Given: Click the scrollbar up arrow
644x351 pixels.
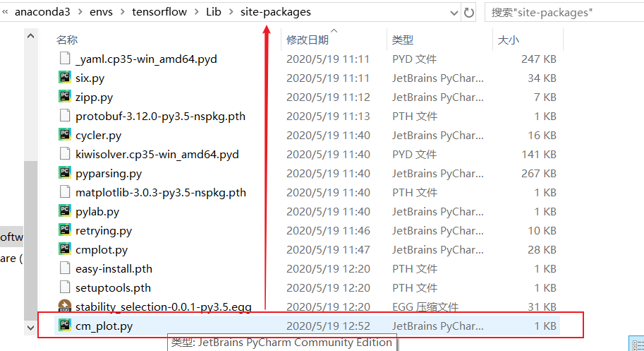Looking at the screenshot, I should click(x=30, y=36).
